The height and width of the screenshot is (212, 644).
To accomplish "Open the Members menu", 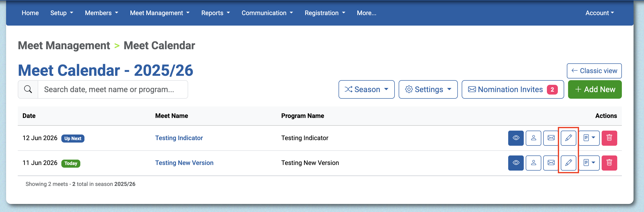I will tap(101, 13).
